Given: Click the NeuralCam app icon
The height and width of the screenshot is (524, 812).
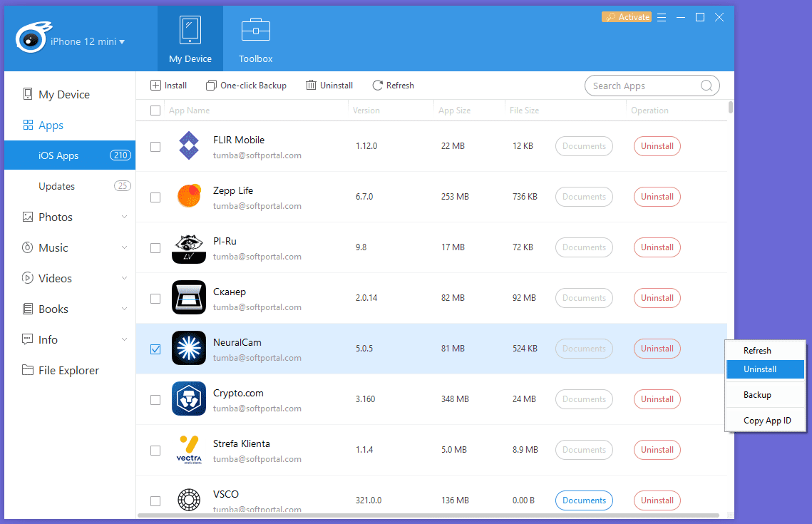Looking at the screenshot, I should (189, 348).
